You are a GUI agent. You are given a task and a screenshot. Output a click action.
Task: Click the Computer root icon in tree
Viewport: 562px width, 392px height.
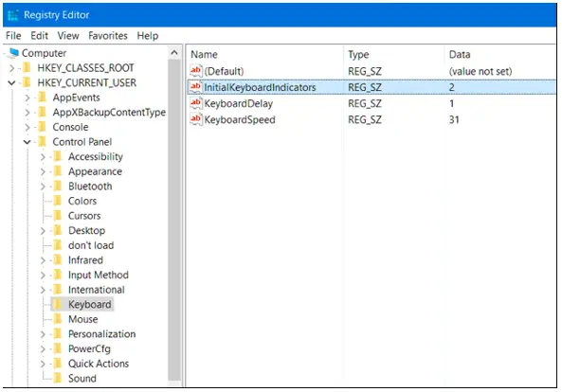click(14, 53)
